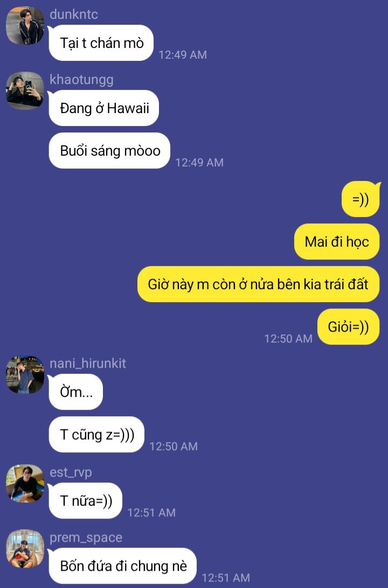The height and width of the screenshot is (588, 388).
Task: Select the "T cũng z=)))" message
Action: [97, 434]
